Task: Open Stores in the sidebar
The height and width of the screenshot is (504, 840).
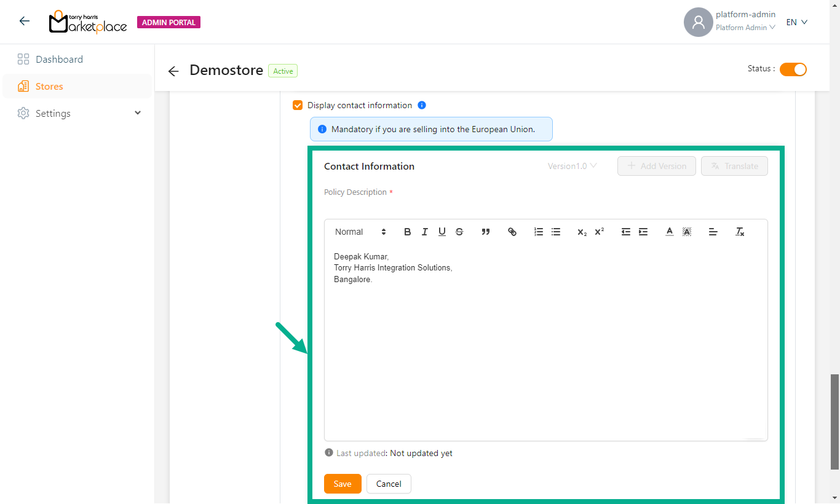Action: [x=49, y=86]
